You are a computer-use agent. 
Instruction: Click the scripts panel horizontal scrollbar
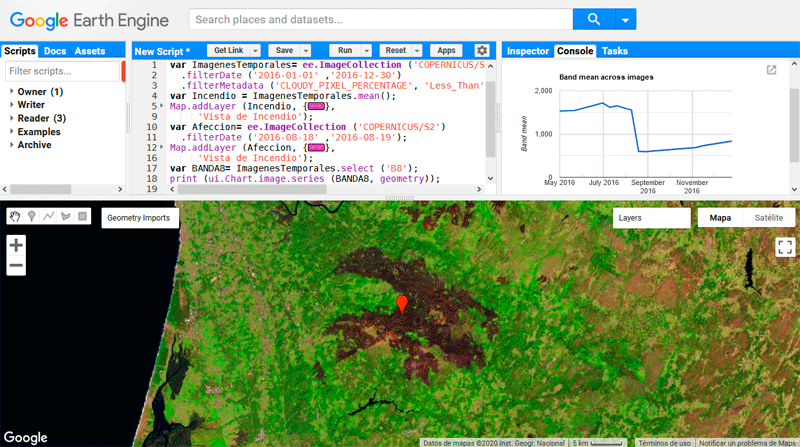[x=41, y=189]
